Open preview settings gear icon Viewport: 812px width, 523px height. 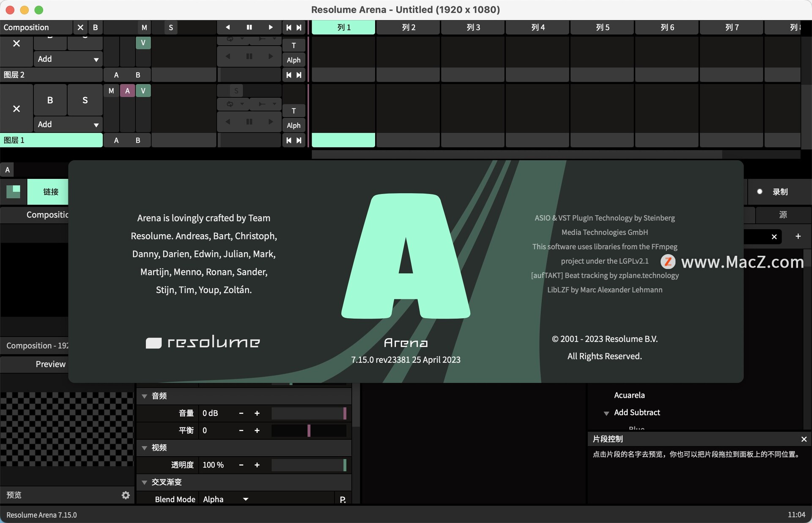[126, 495]
